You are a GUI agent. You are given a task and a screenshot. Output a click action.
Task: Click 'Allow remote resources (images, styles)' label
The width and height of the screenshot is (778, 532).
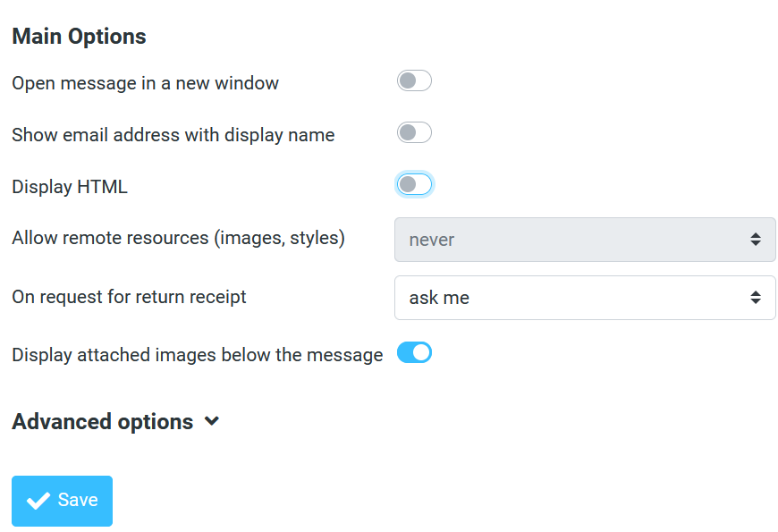[178, 238]
